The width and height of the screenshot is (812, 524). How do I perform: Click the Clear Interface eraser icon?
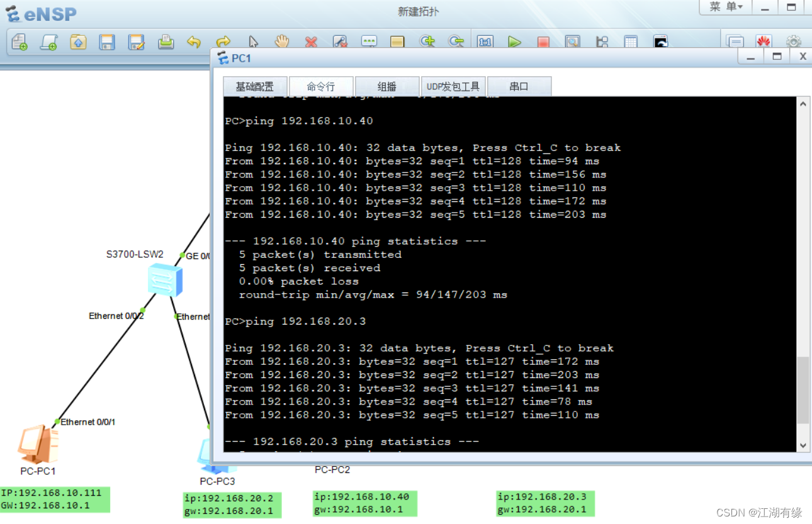[340, 42]
